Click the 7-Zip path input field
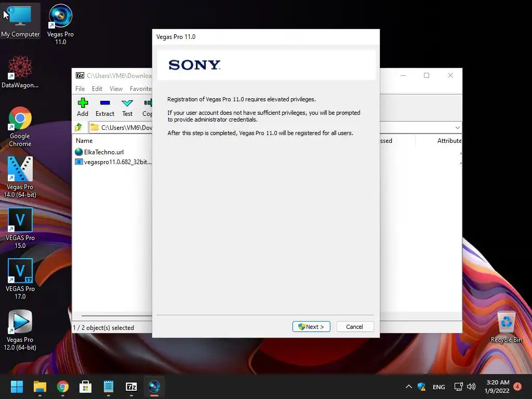The image size is (532, 399). [121, 128]
